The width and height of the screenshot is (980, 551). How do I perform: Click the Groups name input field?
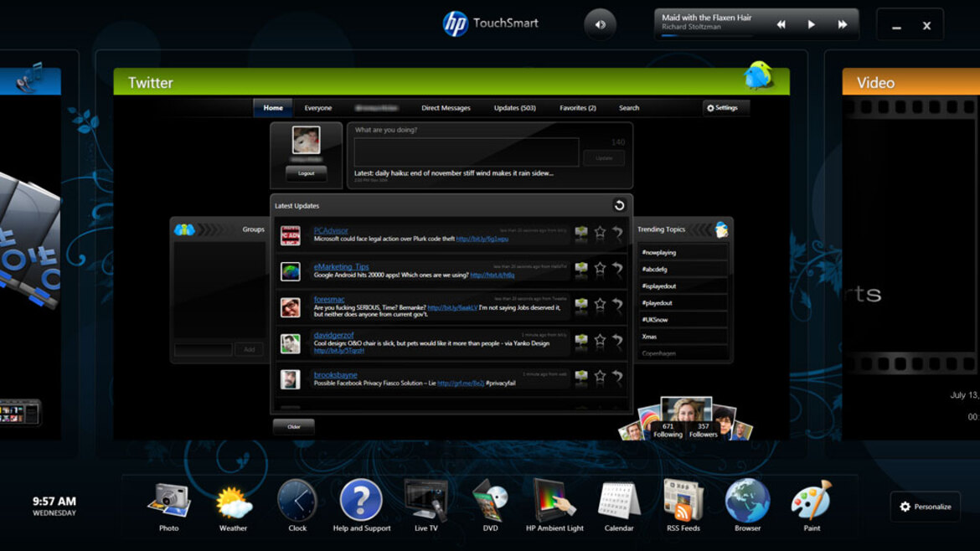tap(204, 349)
